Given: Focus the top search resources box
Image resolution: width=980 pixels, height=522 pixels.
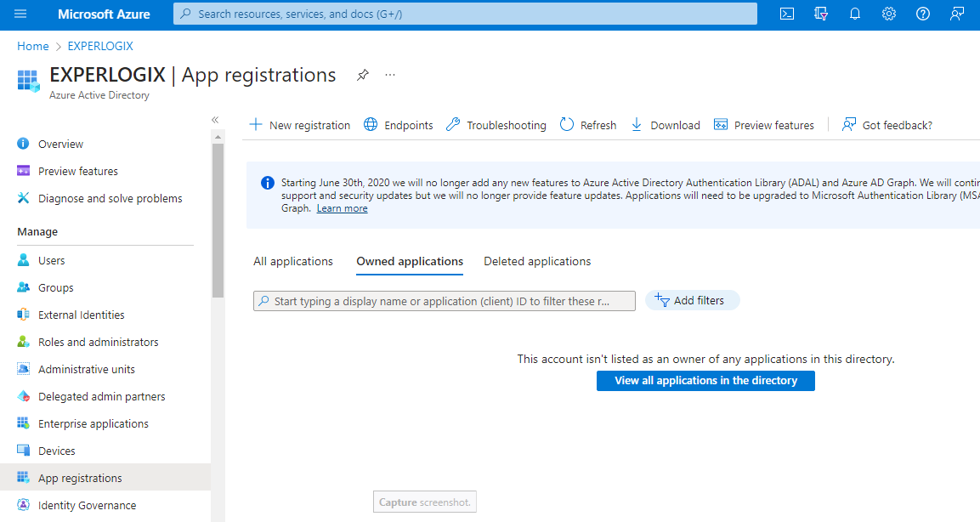Looking at the screenshot, I should pyautogui.click(x=465, y=14).
